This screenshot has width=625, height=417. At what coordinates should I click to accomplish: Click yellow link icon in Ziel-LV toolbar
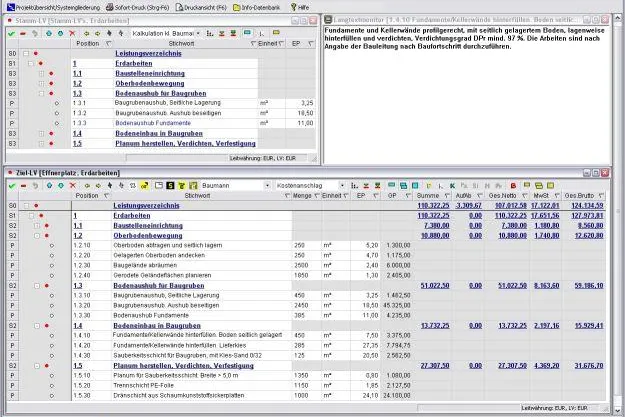click(x=144, y=186)
